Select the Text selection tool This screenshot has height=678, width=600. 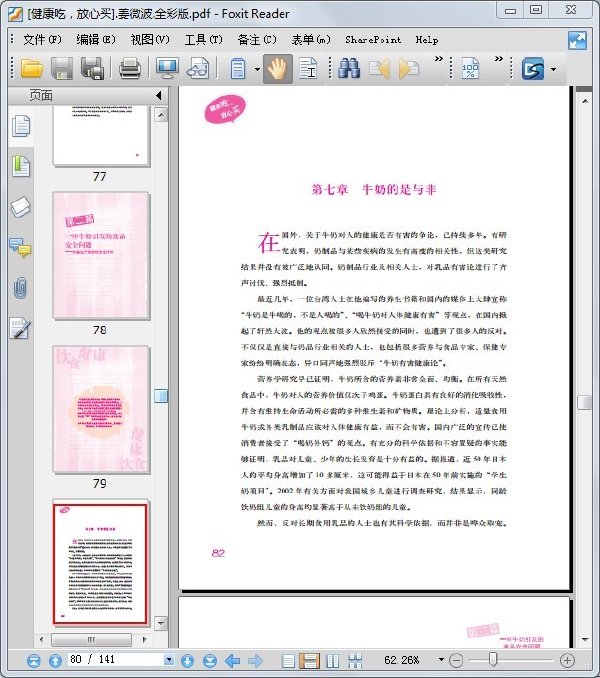pyautogui.click(x=309, y=69)
